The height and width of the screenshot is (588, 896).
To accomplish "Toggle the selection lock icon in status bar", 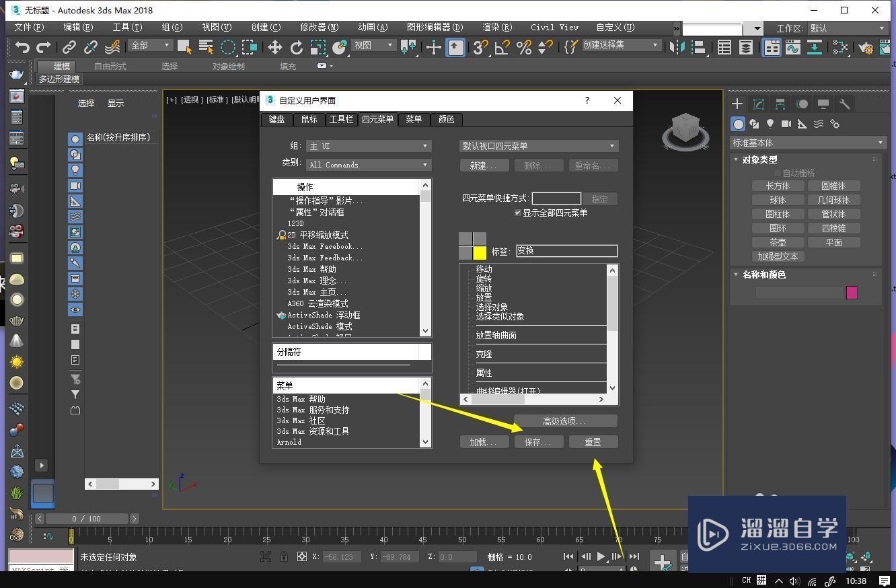I will coord(284,556).
